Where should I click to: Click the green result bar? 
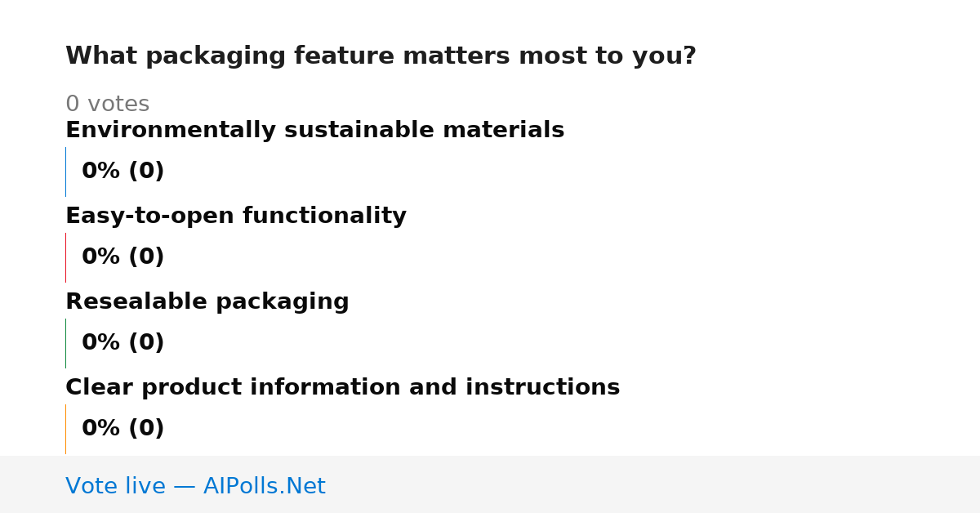pyautogui.click(x=65, y=343)
